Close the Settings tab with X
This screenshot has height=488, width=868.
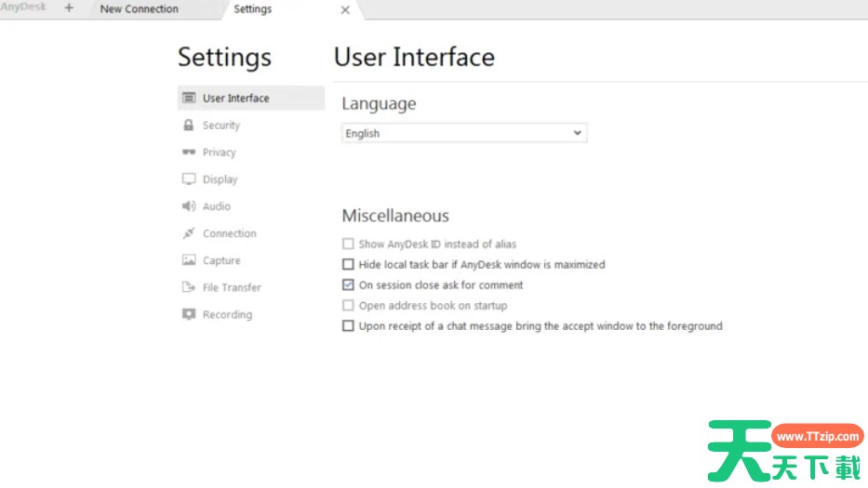coord(345,10)
